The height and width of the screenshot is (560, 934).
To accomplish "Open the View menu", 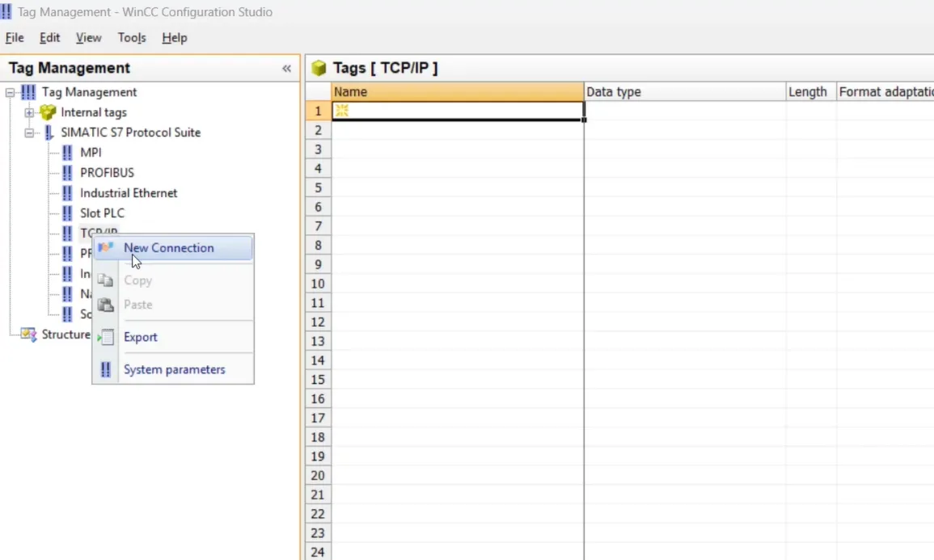I will [x=88, y=37].
